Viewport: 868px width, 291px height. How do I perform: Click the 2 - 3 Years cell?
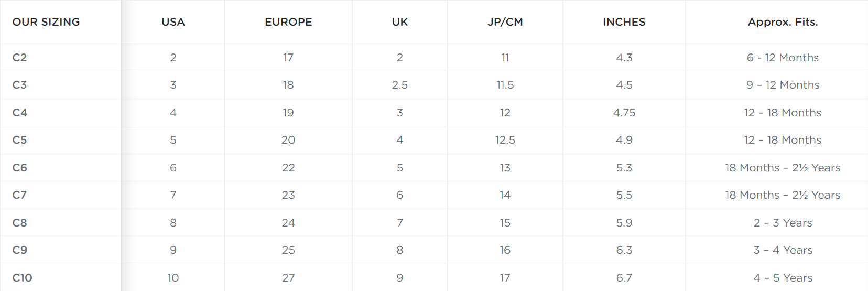(783, 223)
